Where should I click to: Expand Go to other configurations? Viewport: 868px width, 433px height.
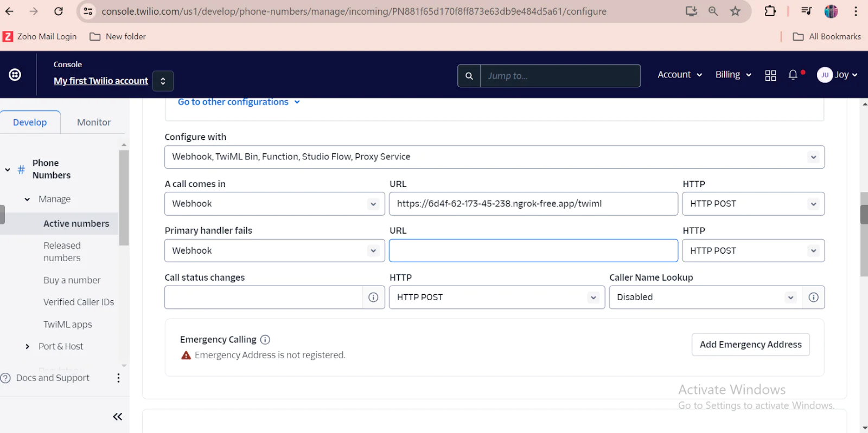[x=239, y=102]
